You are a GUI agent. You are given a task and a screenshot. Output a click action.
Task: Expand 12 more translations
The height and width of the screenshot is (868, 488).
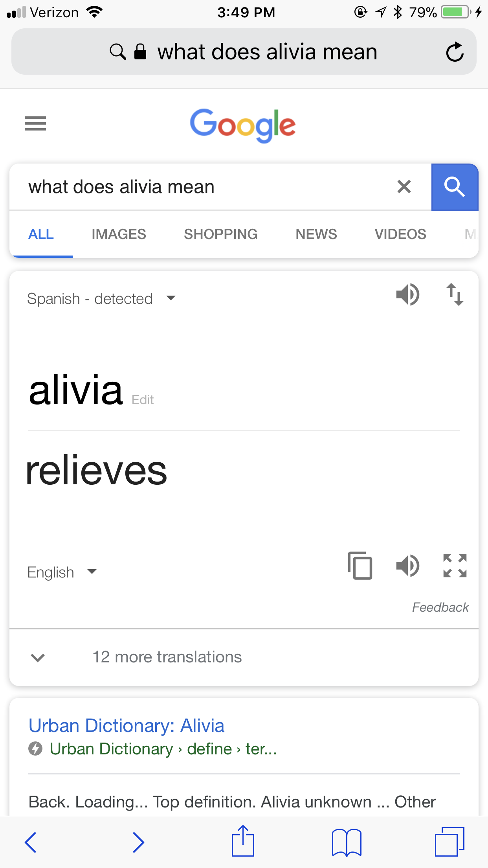[244, 657]
